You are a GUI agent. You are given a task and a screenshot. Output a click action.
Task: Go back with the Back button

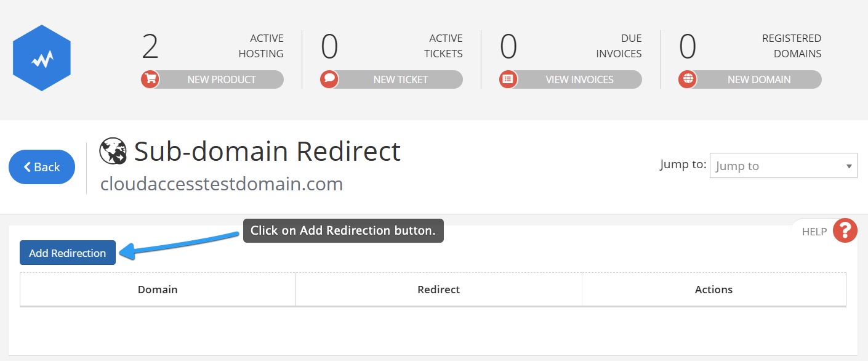(x=42, y=167)
